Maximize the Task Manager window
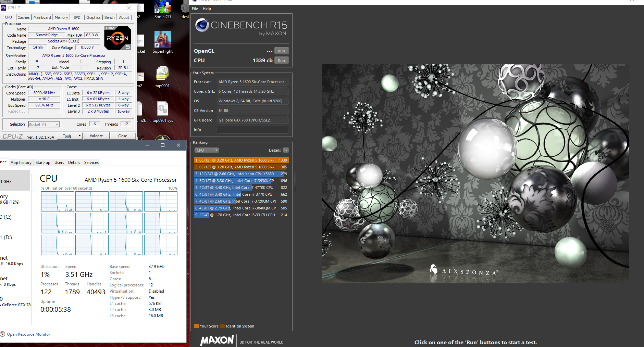644x347 pixels. pos(163,145)
